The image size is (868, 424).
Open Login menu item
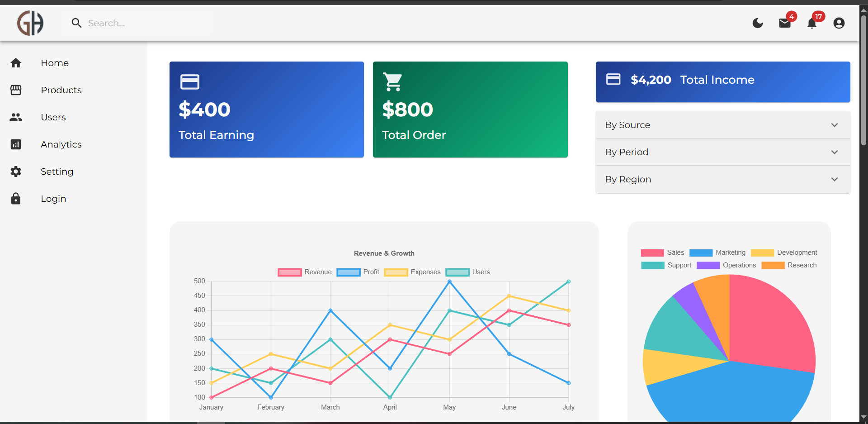point(53,199)
